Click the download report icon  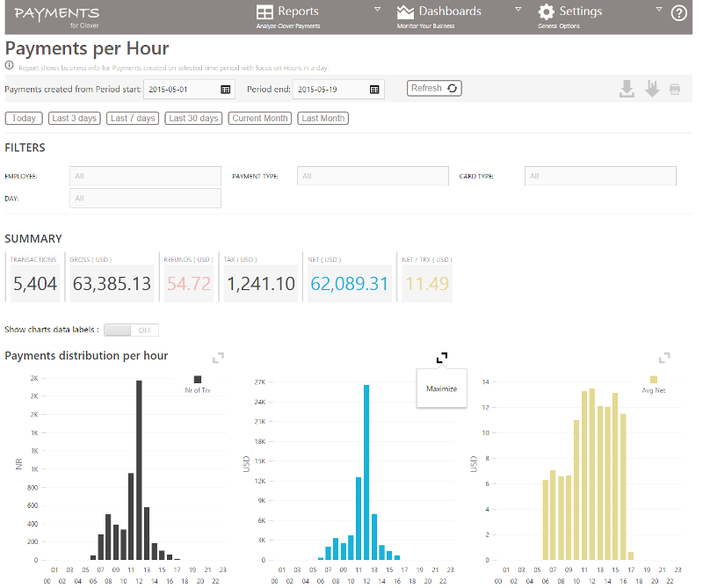coord(627,88)
